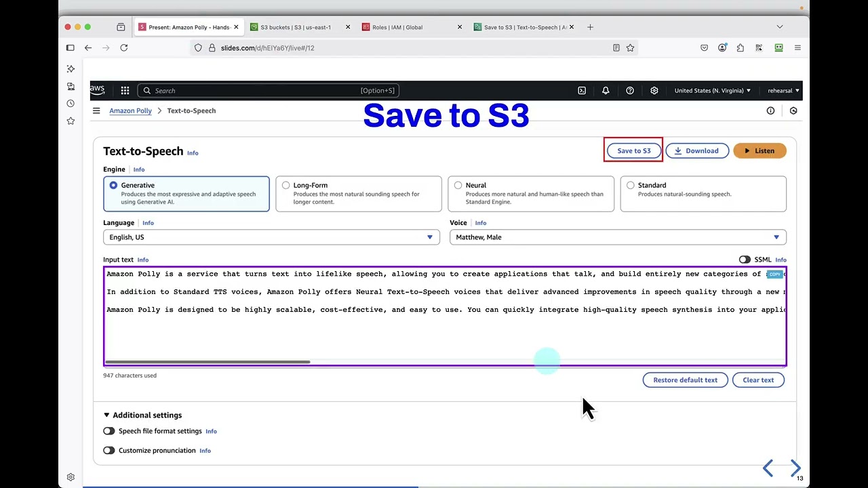This screenshot has width=868, height=488.
Task: Open Info link next to Text-to-Speech heading
Action: (x=193, y=153)
